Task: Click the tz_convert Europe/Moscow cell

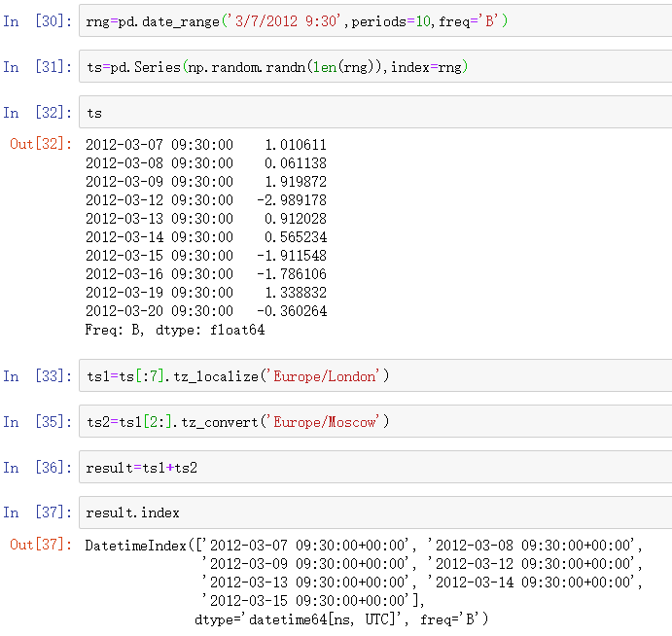Action: [375, 422]
